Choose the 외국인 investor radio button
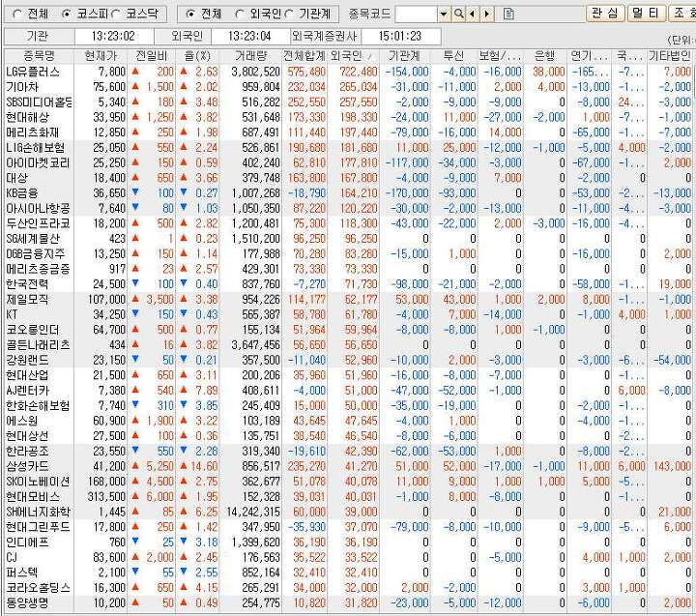The image size is (696, 616). point(240,15)
